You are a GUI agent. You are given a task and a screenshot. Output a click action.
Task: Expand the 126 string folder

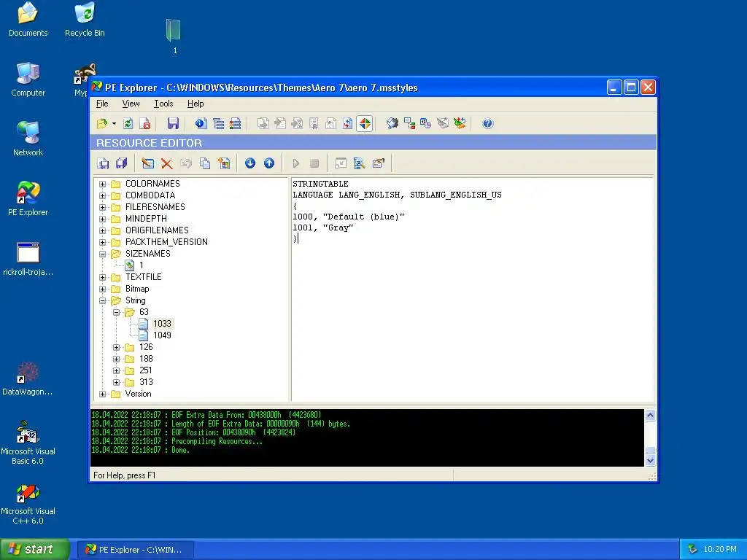point(116,347)
